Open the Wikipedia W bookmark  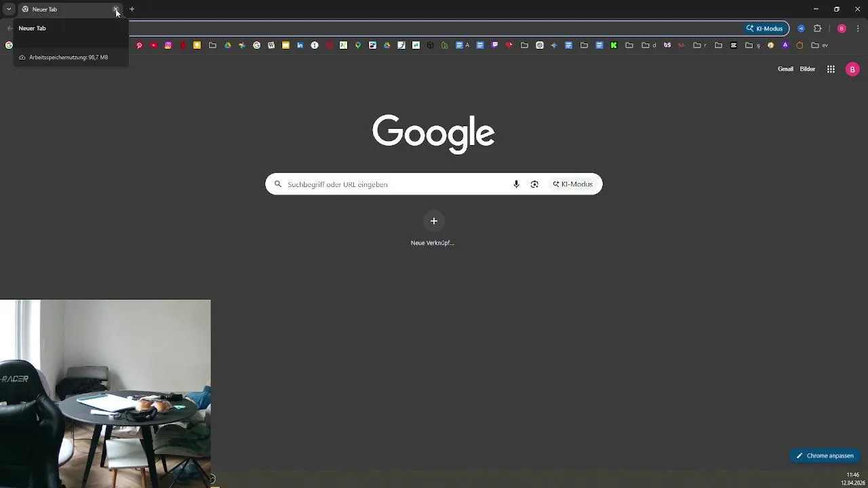pos(271,45)
